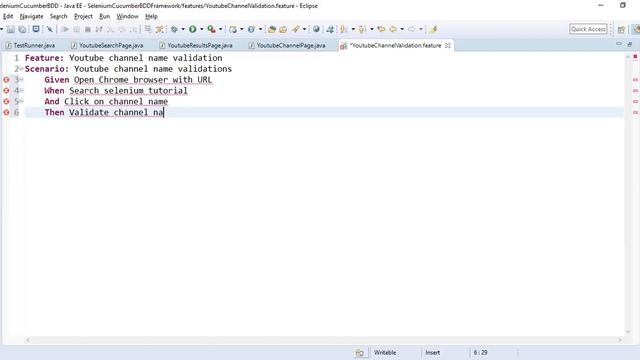Open the Search menu
This screenshot has height=360, width=640.
click(58, 16)
